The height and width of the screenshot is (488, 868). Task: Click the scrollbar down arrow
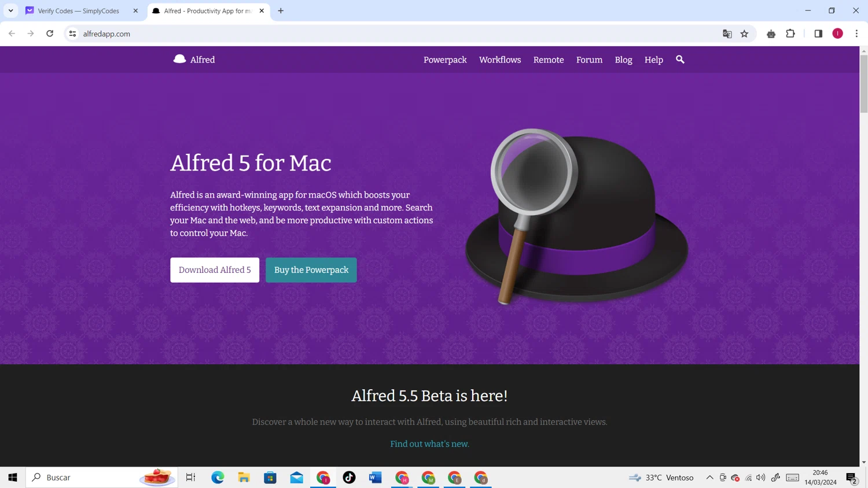(x=863, y=462)
